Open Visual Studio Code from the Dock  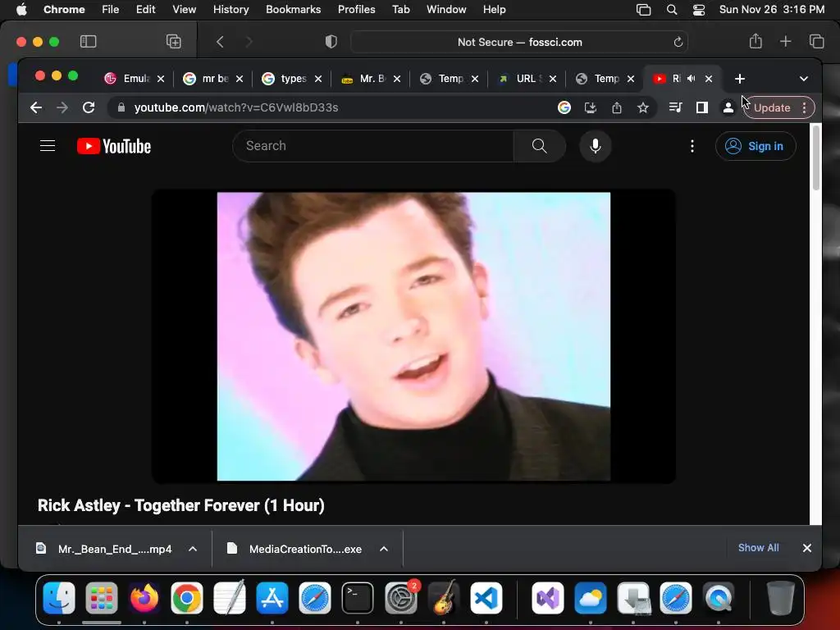click(486, 598)
